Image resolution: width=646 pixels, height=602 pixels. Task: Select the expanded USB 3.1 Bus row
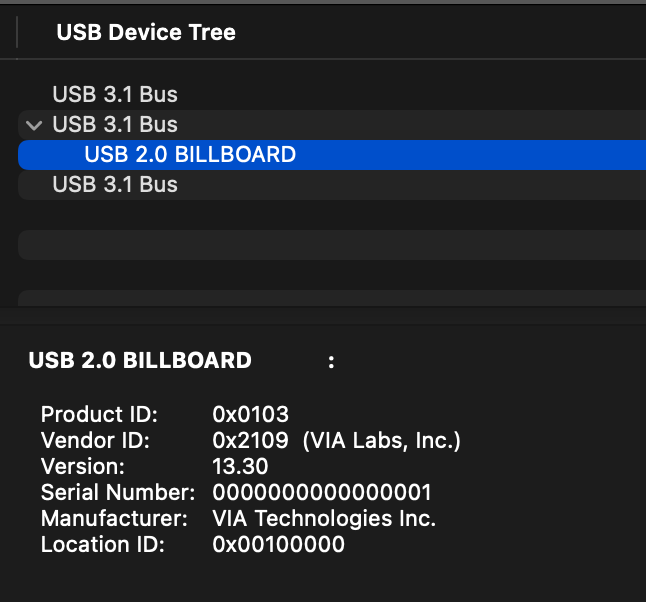[115, 125]
